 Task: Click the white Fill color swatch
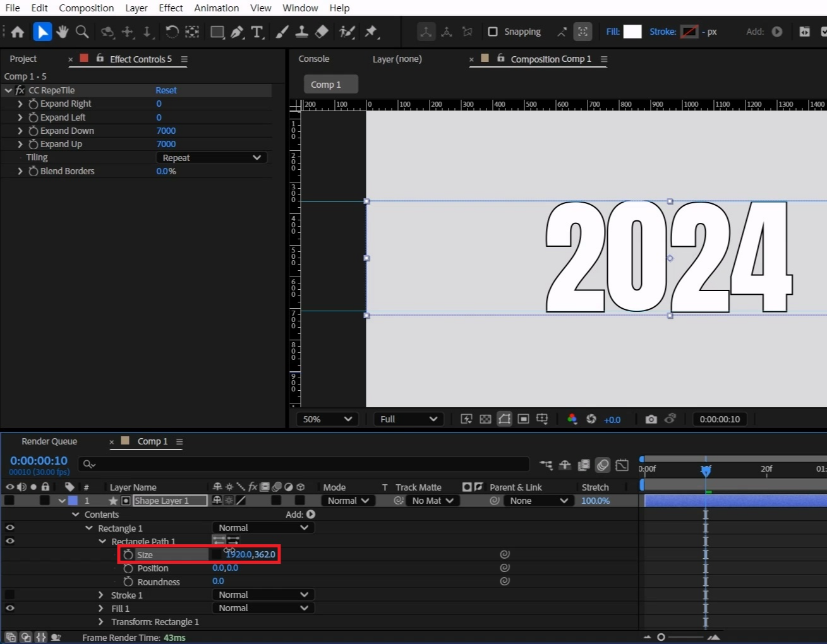point(632,32)
